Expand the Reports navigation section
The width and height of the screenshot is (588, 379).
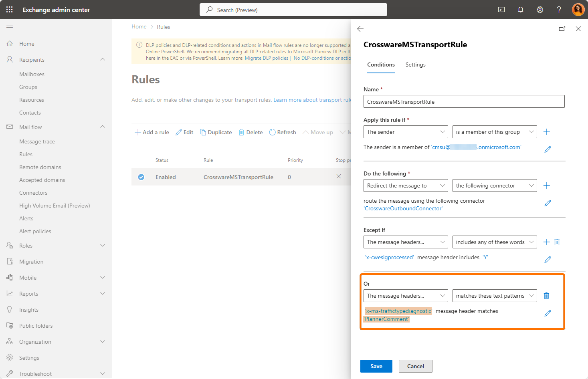(x=103, y=294)
